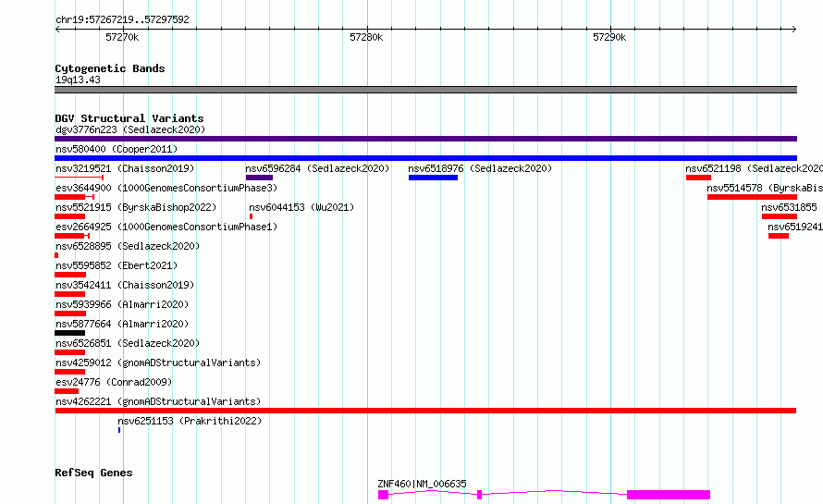This screenshot has height=504, width=823.
Task: Click the RefSeq Genes track title
Action: [93, 473]
